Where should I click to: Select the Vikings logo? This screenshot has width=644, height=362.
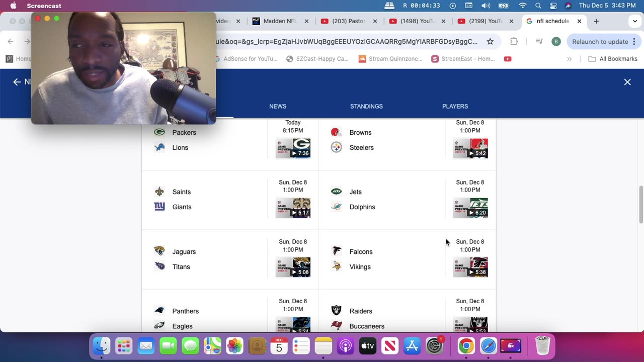click(336, 266)
